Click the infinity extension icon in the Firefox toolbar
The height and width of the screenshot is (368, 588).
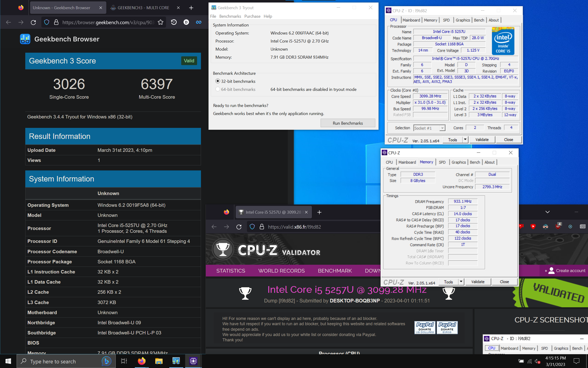(x=199, y=22)
